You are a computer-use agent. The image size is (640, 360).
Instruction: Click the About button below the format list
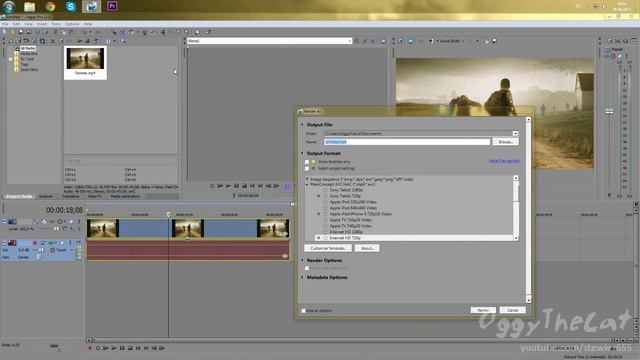[367, 248]
